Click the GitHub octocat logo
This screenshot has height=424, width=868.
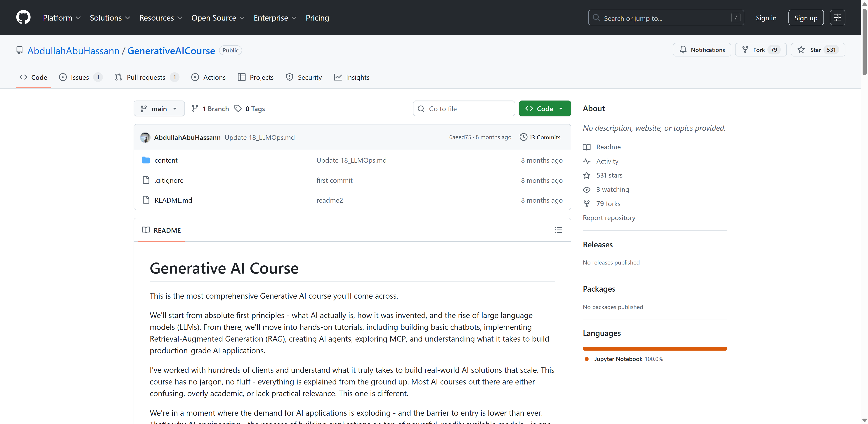23,18
